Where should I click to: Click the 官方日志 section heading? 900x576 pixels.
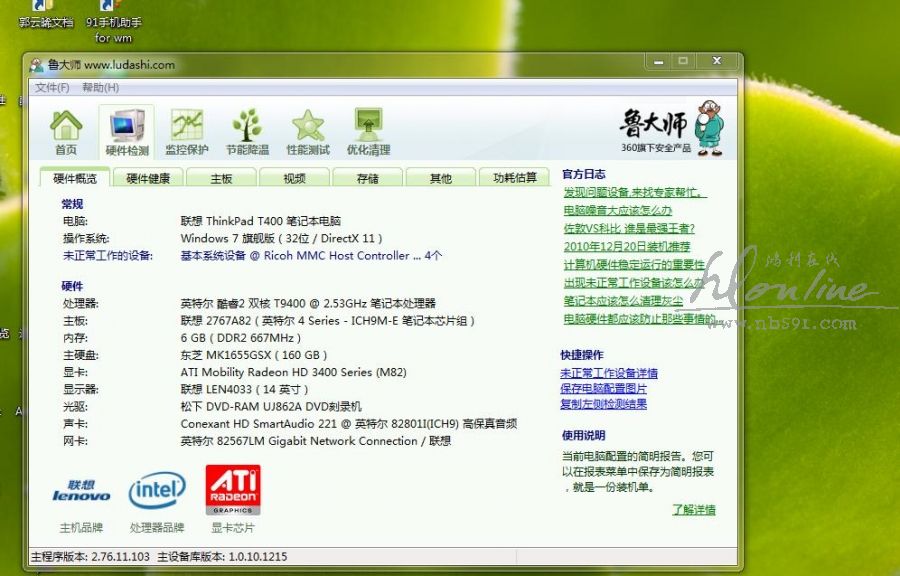583,174
